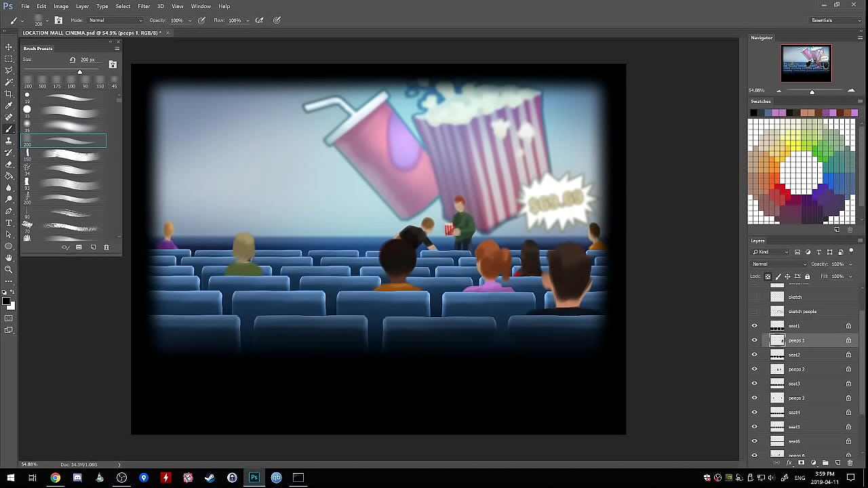Select the Horizontal Type tool

coord(9,222)
